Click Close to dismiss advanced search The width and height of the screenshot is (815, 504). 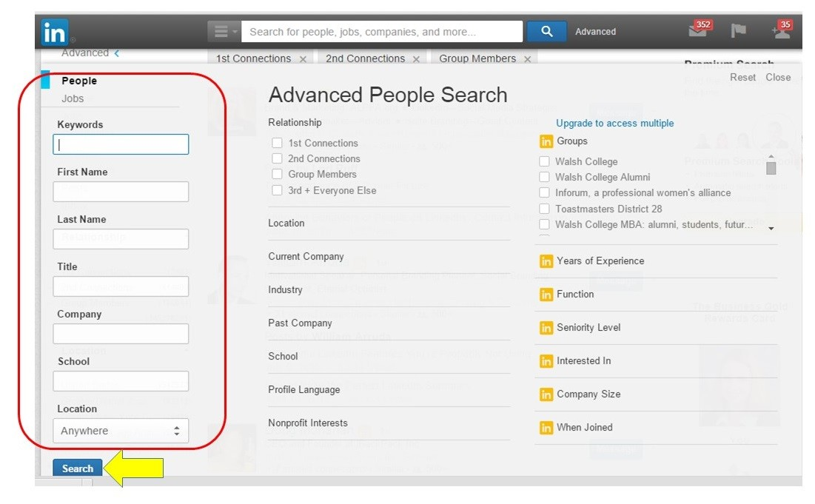tap(778, 78)
